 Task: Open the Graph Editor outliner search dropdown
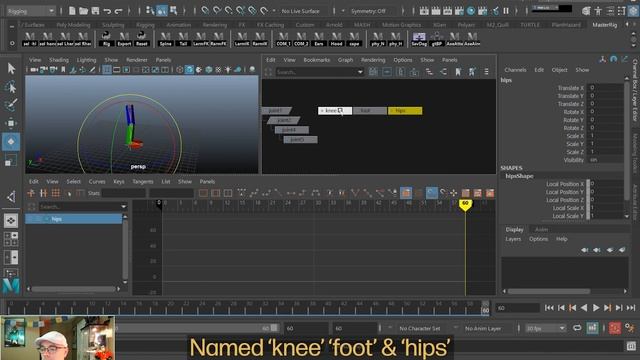[123, 207]
